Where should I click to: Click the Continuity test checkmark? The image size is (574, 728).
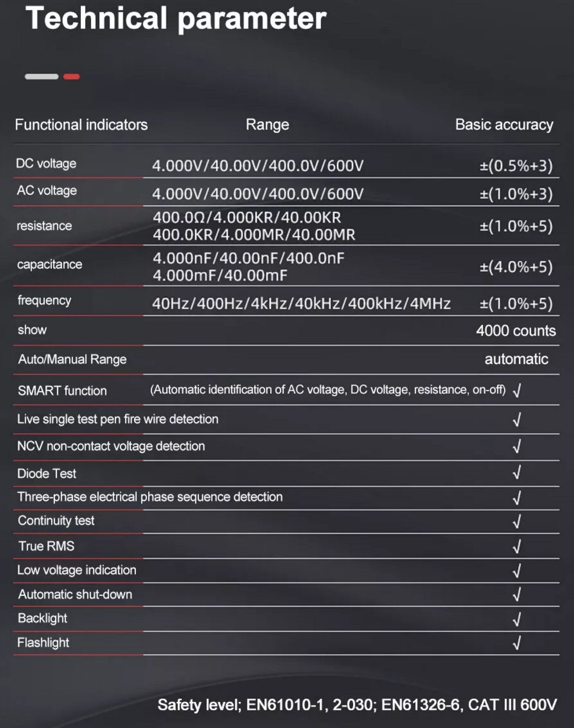(x=517, y=522)
